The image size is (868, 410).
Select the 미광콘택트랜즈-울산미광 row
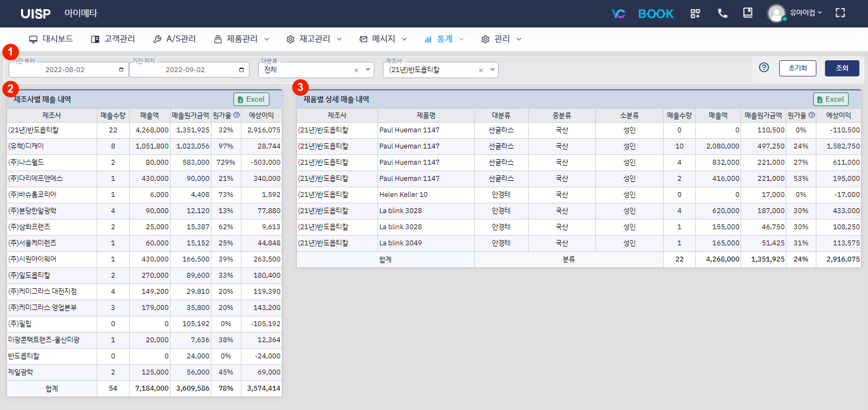[144, 340]
